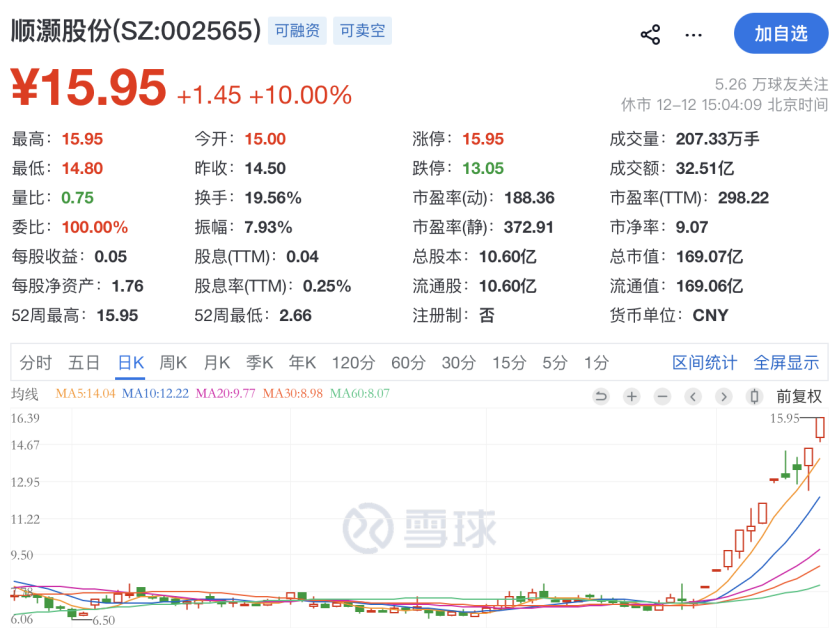The width and height of the screenshot is (830, 628).
Task: Switch to the 分时 intraday tab
Action: click(x=37, y=363)
